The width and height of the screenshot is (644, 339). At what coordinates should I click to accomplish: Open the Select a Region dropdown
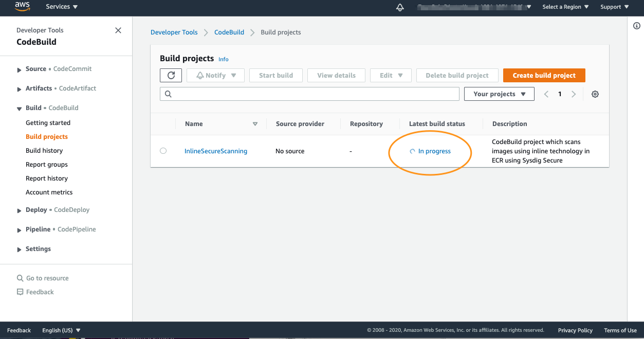tap(565, 7)
